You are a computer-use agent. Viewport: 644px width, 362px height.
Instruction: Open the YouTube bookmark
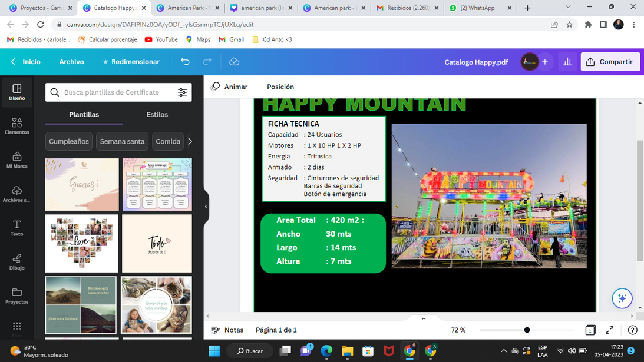161,39
